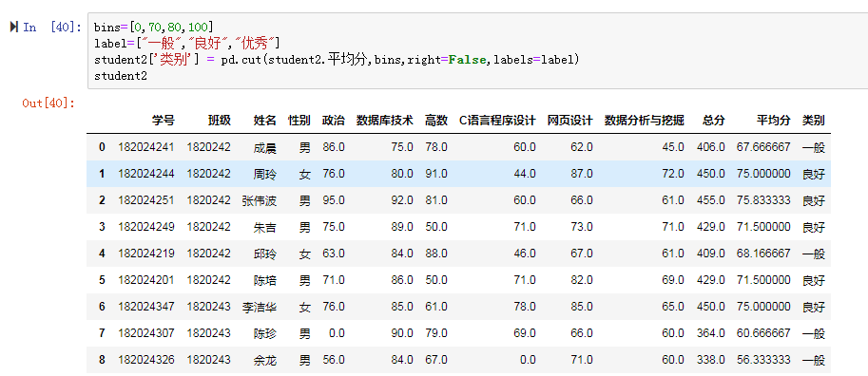Click class 1820243 in 李洁华's row

209,307
